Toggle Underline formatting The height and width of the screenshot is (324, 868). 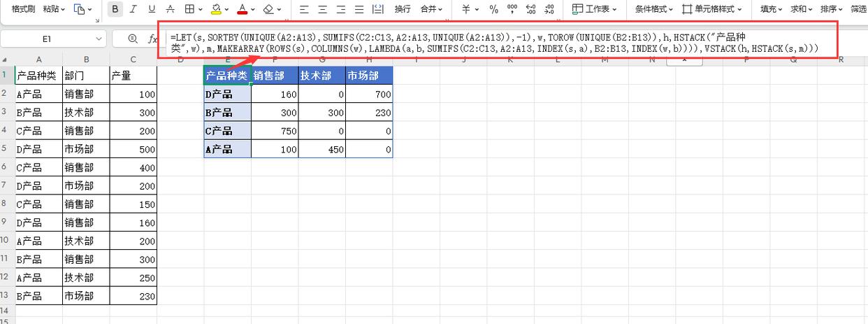(152, 9)
